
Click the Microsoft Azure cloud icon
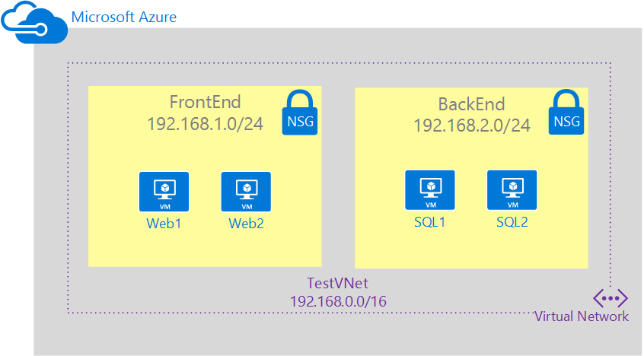[x=33, y=21]
